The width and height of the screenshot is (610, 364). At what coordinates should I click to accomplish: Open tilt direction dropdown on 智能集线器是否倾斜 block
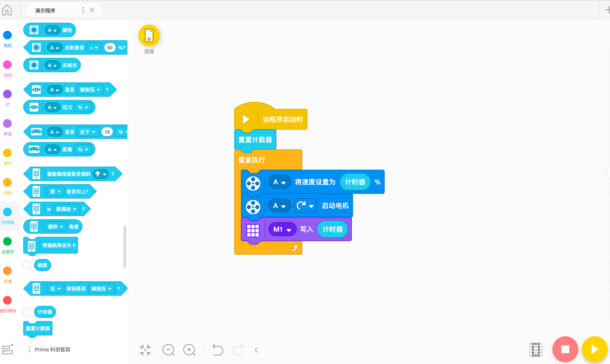101,174
